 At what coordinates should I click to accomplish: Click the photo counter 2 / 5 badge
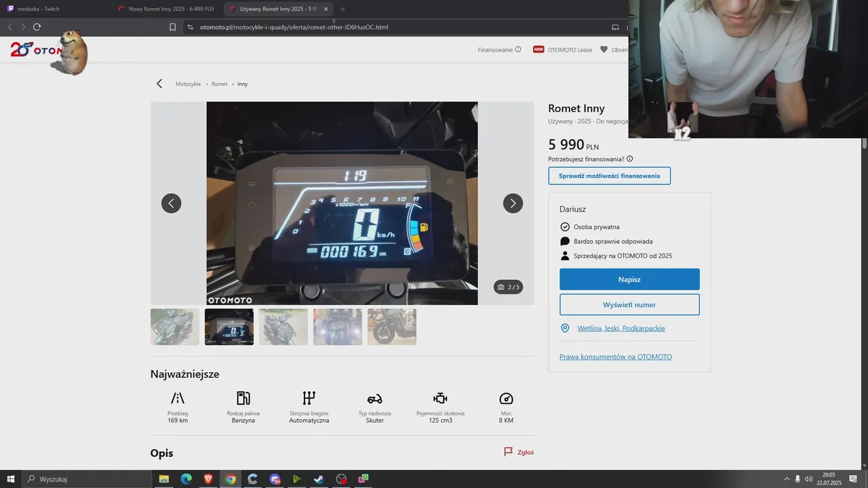coord(509,287)
